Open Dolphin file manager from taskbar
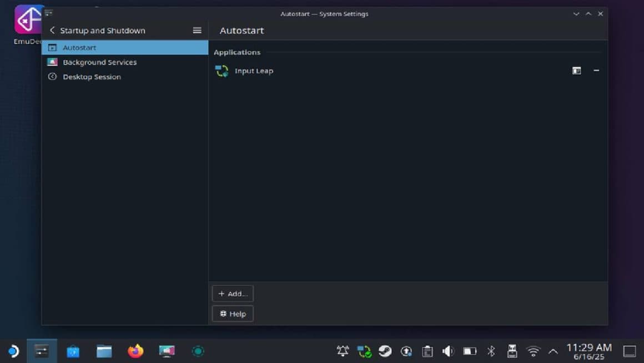This screenshot has height=363, width=644. (x=104, y=351)
